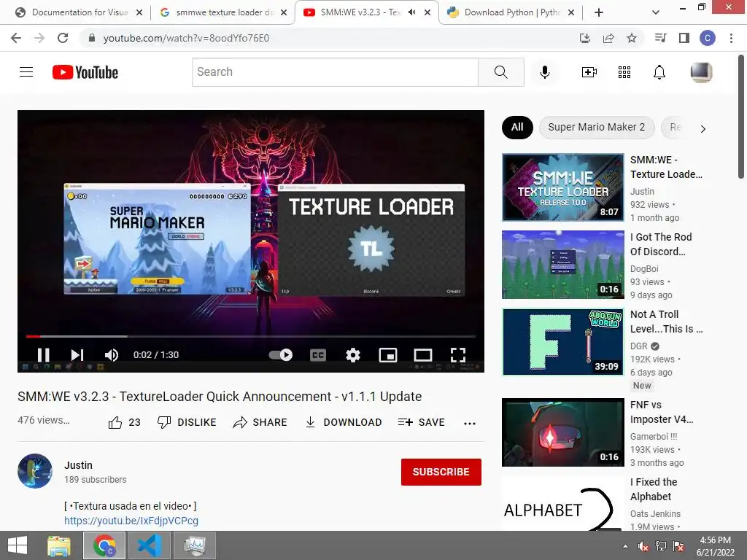The width and height of the screenshot is (747, 560).
Task: Toggle closed captions CC button
Action: click(x=318, y=355)
